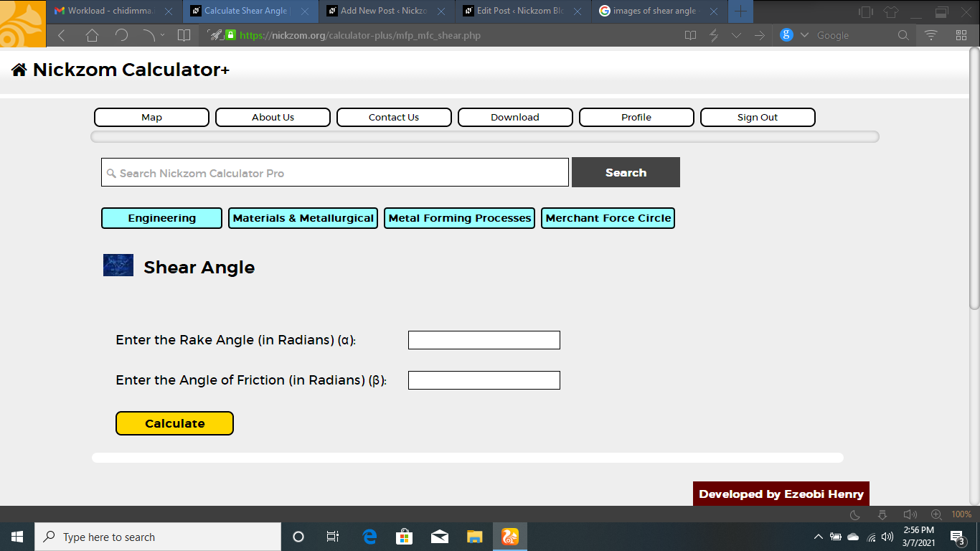Close the Workload Gmail tab
Viewport: 980px width, 551px height.
(169, 11)
